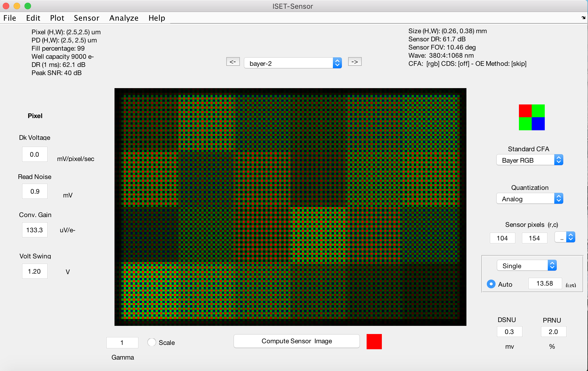Image resolution: width=588 pixels, height=371 pixels.
Task: Click the red square indicator beside Compute
Action: coord(374,341)
